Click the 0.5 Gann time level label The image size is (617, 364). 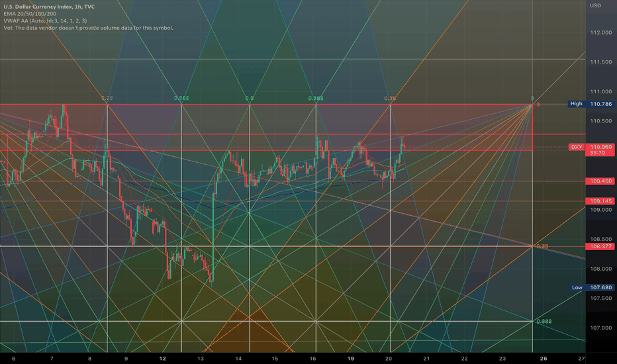(250, 99)
